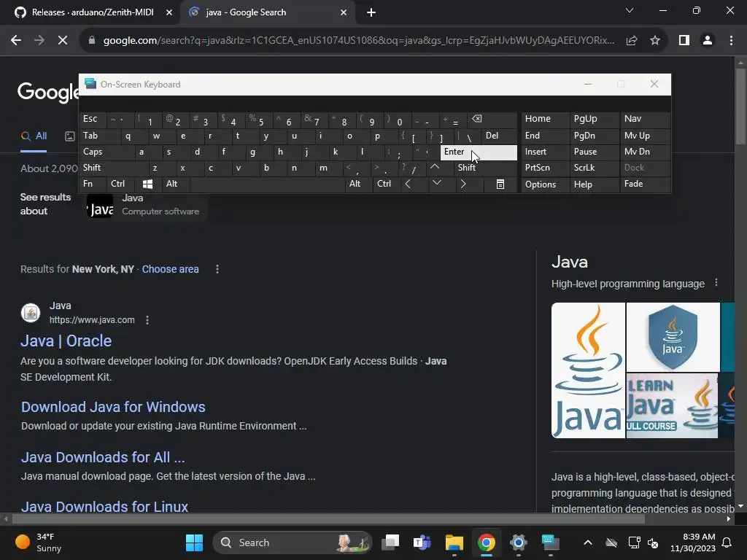Open File Explorer from the taskbar
The image size is (747, 560).
pyautogui.click(x=454, y=542)
